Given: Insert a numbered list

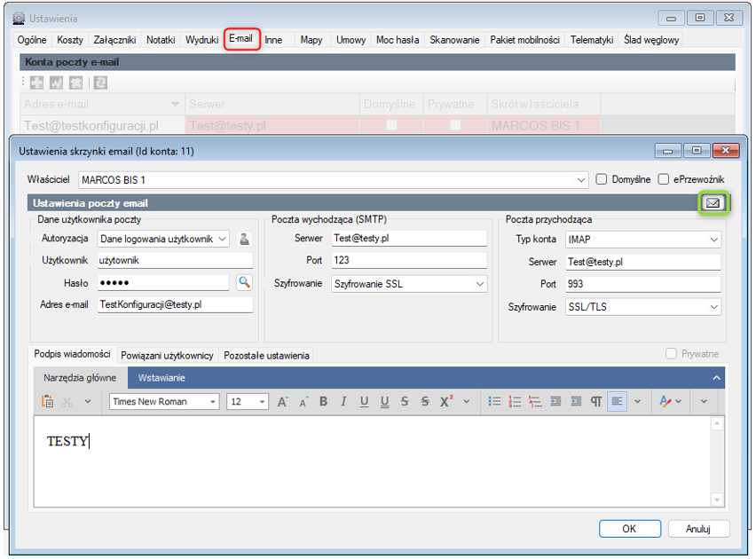Looking at the screenshot, I should click(515, 401).
